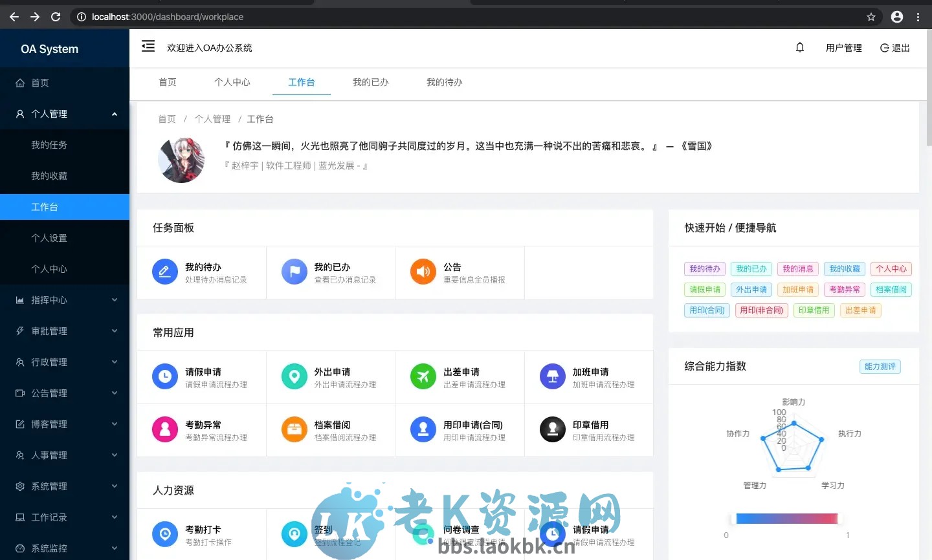
Task: Select the 请假申请 clock icon
Action: [164, 377]
